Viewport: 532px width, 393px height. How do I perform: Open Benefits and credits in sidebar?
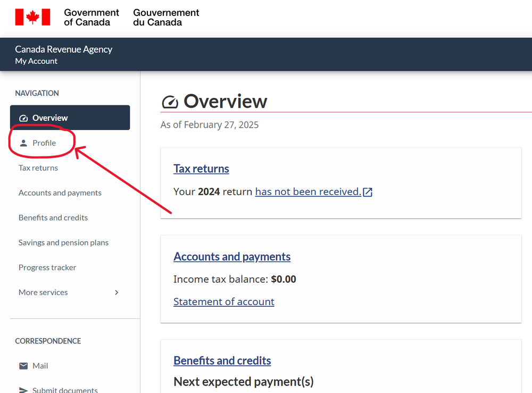coord(53,218)
